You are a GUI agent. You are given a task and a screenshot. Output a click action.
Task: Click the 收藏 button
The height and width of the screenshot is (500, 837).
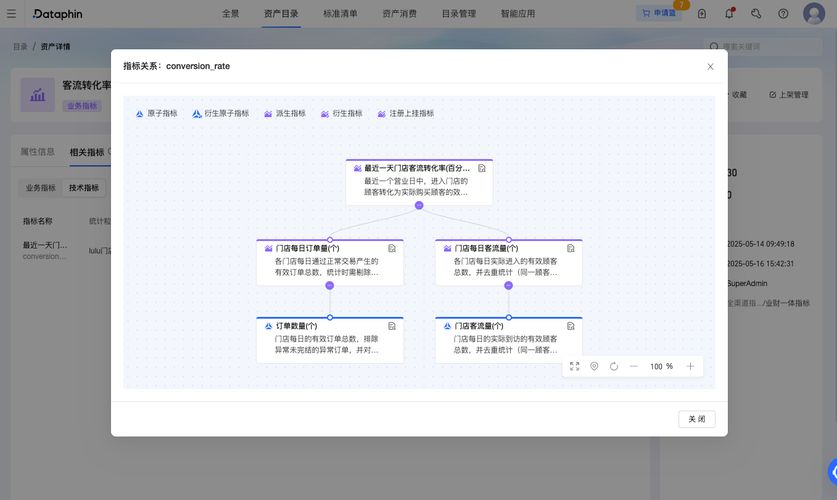[x=737, y=95]
